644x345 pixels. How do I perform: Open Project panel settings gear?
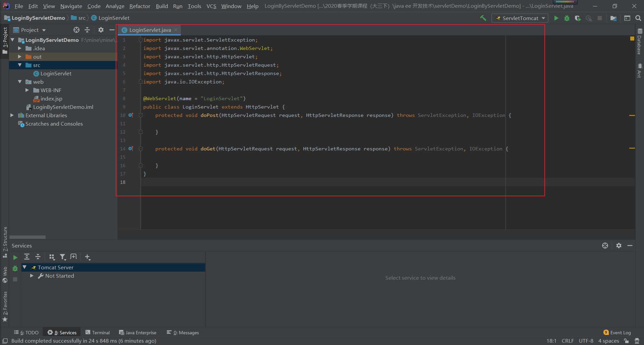click(101, 30)
